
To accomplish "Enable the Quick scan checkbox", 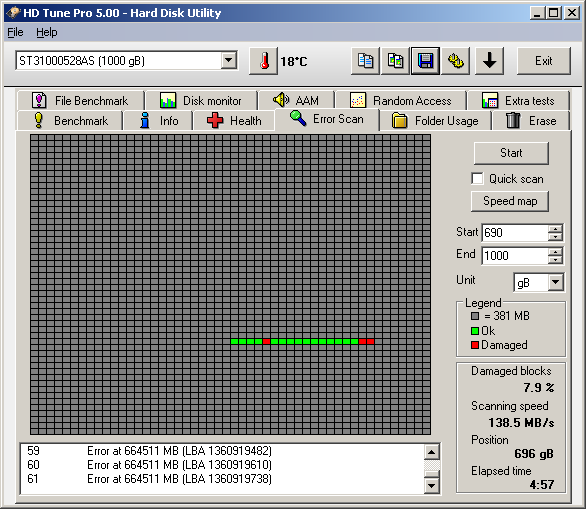I will pos(477,179).
